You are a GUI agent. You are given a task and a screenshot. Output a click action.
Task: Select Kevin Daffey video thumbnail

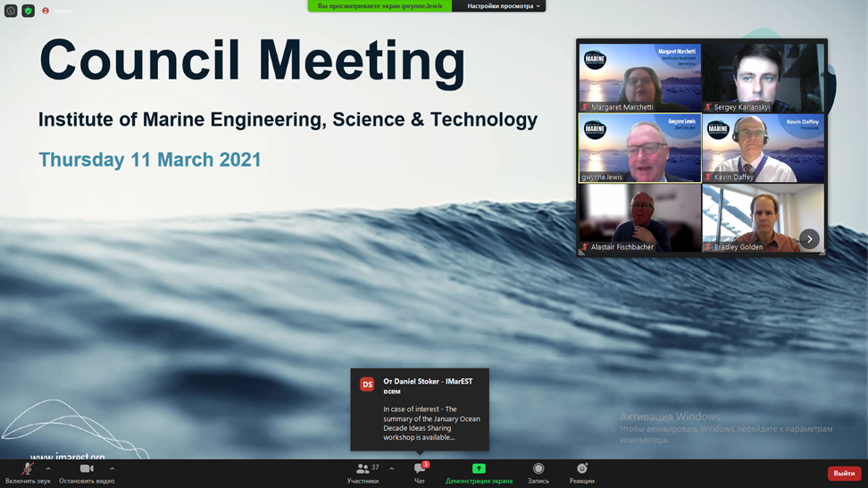click(764, 148)
